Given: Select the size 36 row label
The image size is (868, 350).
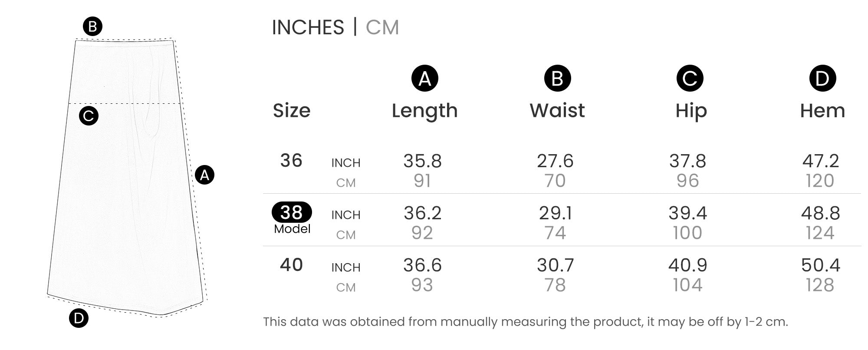Looking at the screenshot, I should [x=291, y=161].
